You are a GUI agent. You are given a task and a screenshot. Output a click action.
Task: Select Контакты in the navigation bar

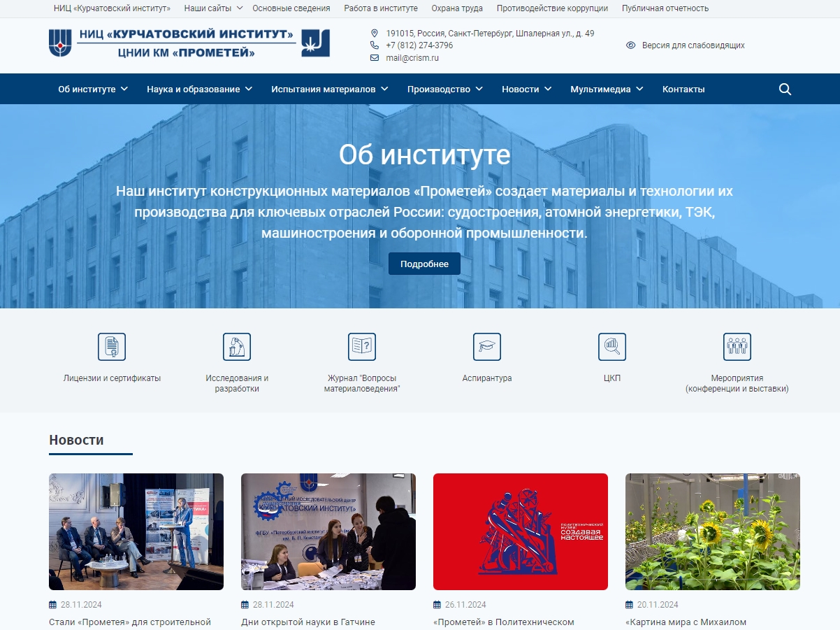tap(683, 89)
